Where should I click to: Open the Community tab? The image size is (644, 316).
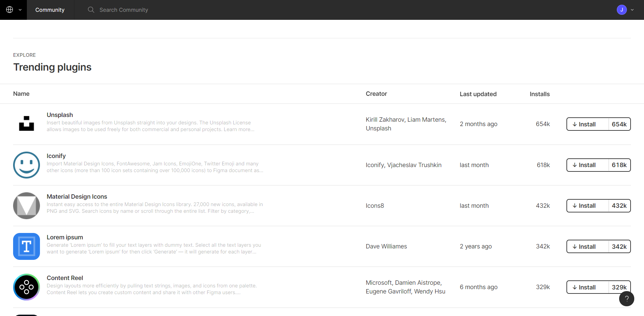[x=50, y=10]
